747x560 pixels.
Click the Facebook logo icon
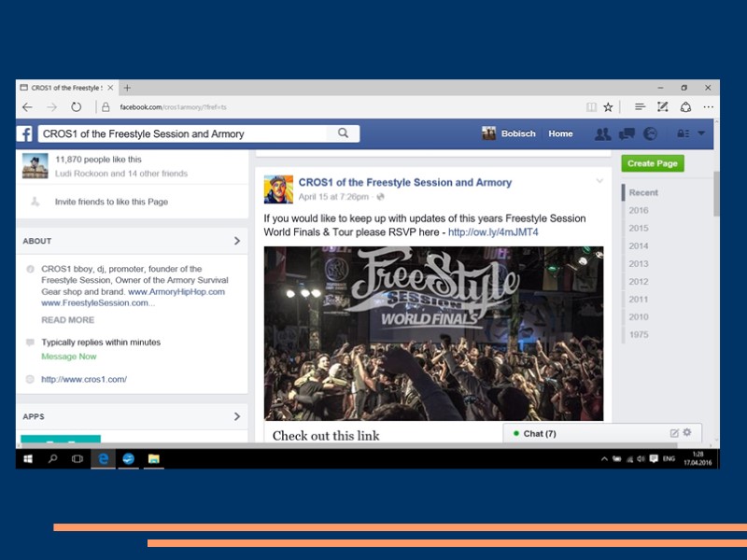tap(25, 133)
